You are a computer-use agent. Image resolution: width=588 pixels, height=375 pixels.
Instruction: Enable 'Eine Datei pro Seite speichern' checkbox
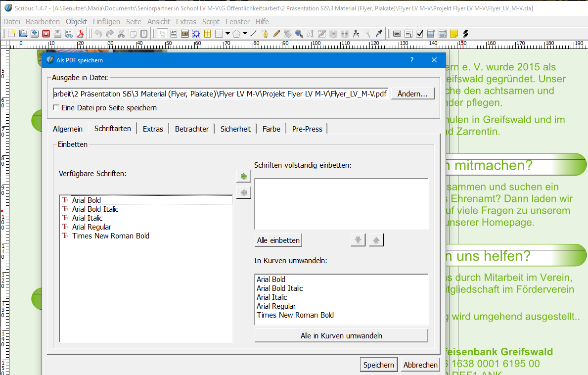(x=56, y=108)
